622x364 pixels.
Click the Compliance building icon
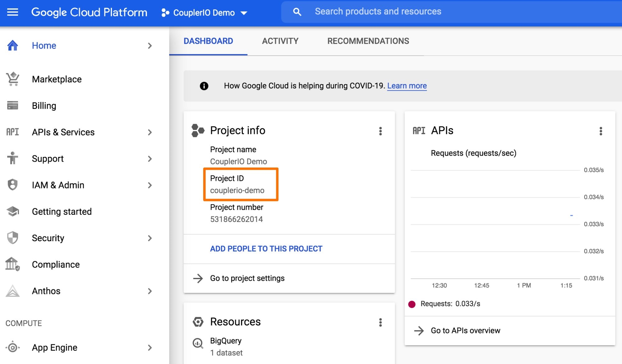[12, 264]
